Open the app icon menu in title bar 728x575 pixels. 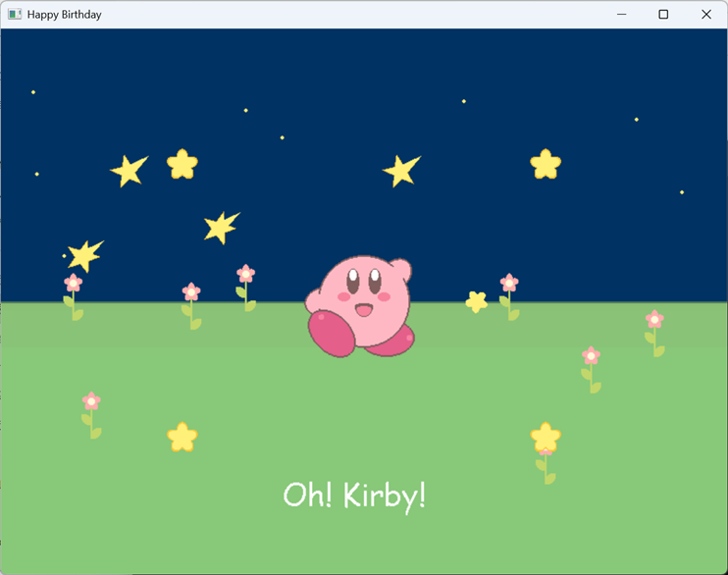(x=15, y=15)
